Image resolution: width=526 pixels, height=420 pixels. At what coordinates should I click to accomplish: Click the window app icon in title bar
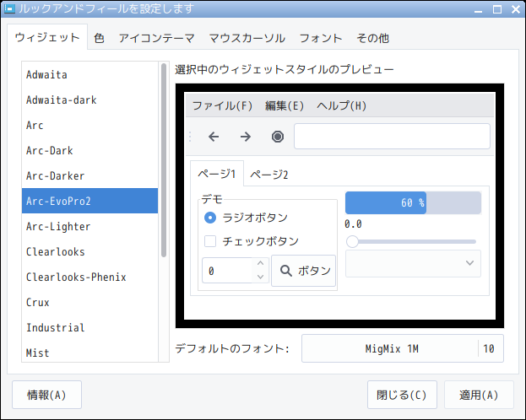(x=9, y=8)
